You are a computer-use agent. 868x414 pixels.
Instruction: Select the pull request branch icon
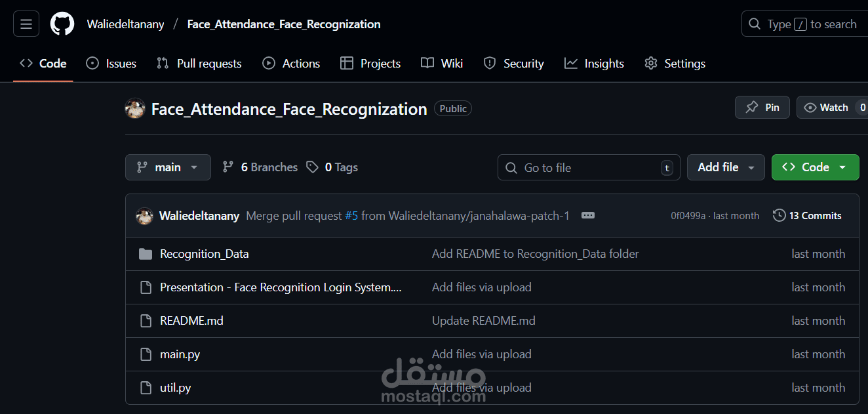pos(162,63)
